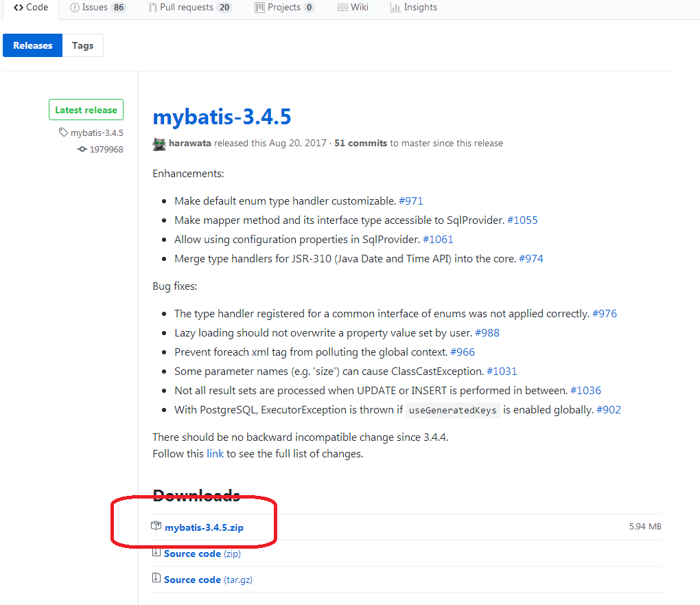Download Source code (tar.gz)
The width and height of the screenshot is (700, 605).
pyautogui.click(x=208, y=580)
